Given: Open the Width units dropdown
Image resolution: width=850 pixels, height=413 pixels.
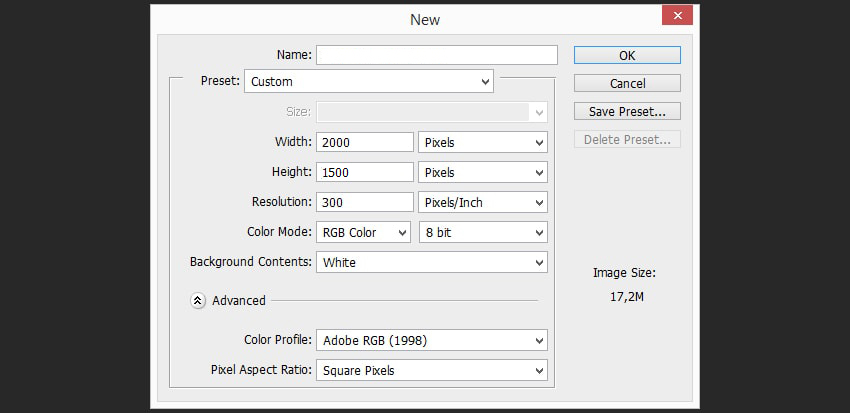Looking at the screenshot, I should [483, 142].
